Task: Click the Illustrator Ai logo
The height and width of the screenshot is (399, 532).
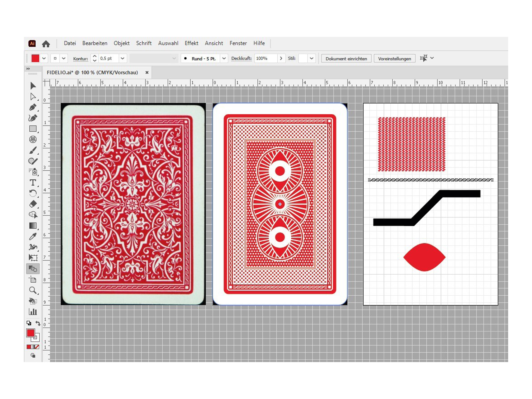Action: pyautogui.click(x=32, y=43)
